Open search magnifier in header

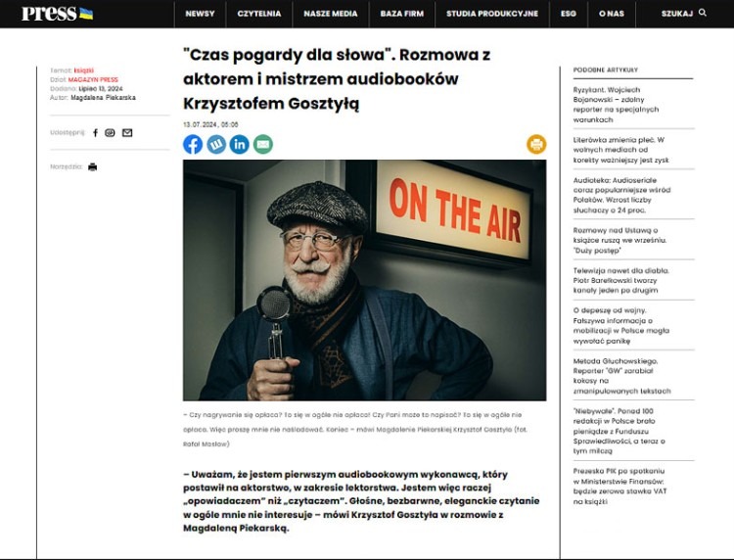pos(702,13)
